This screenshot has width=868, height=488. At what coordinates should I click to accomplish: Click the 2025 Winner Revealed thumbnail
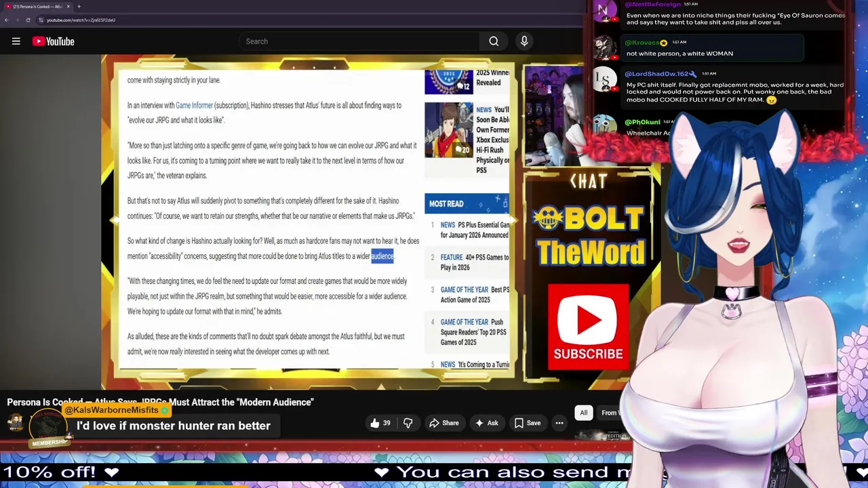coord(448,81)
